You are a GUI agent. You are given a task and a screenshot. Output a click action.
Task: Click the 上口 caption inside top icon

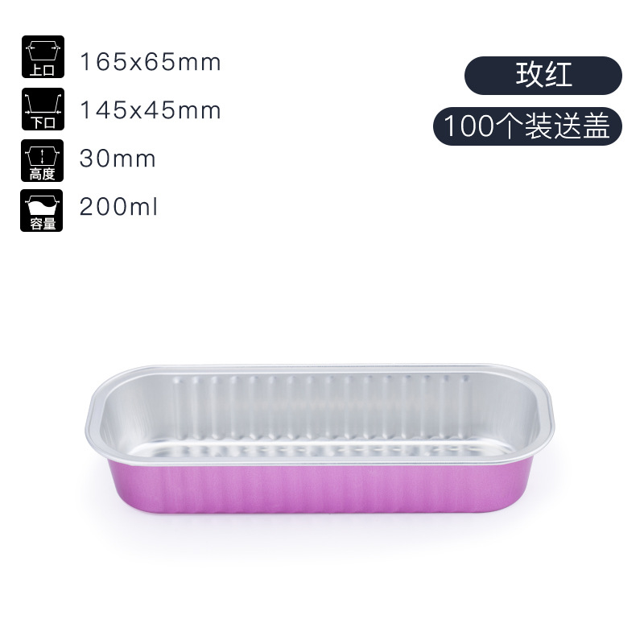(x=43, y=70)
